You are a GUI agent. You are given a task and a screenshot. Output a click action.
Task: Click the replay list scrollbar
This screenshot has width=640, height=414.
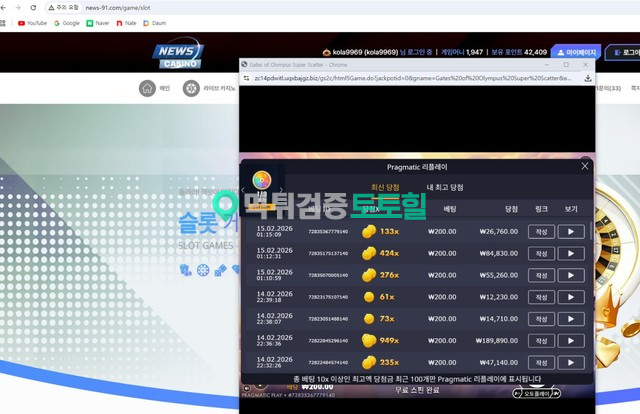click(590, 290)
